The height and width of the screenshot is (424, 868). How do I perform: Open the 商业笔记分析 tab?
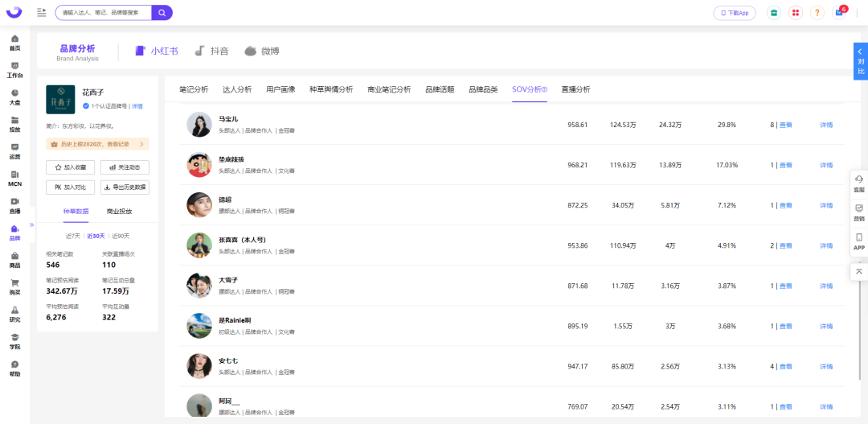pos(389,89)
